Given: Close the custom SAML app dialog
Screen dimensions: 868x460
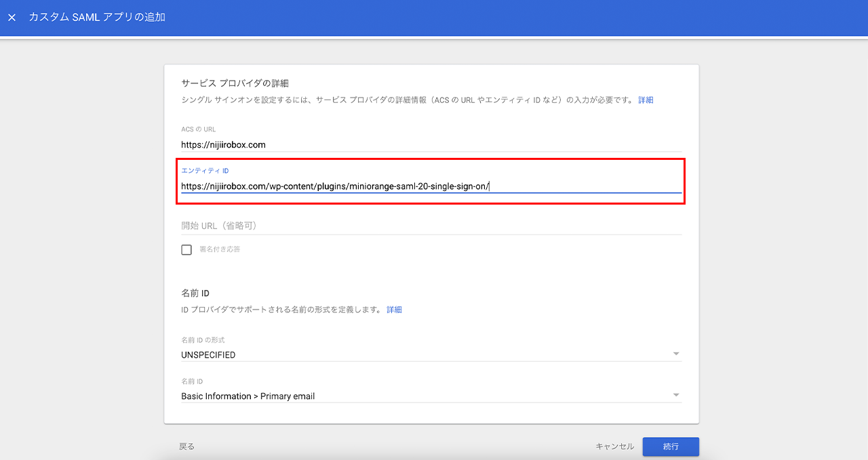Looking at the screenshot, I should coord(12,18).
